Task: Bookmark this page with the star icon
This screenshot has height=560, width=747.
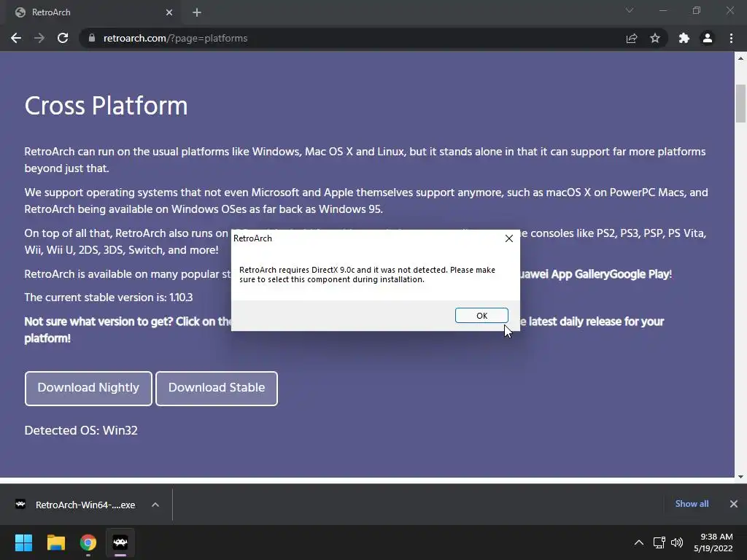Action: pyautogui.click(x=655, y=38)
